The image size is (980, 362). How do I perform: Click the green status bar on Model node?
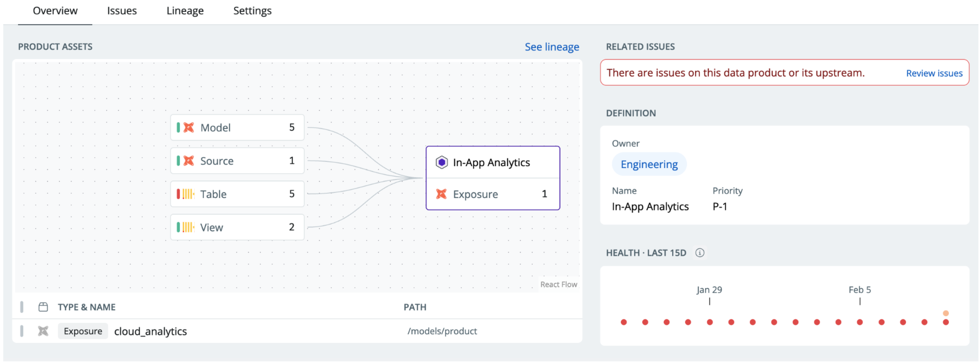(178, 127)
